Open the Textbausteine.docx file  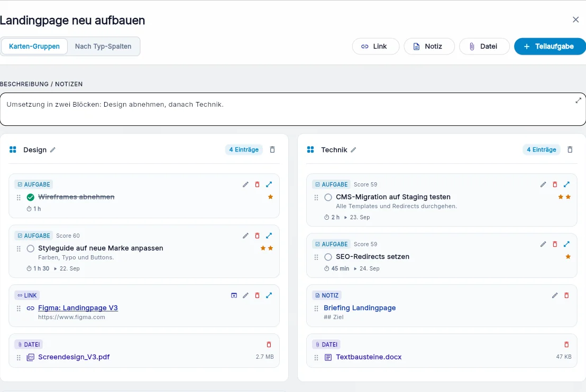tap(369, 357)
